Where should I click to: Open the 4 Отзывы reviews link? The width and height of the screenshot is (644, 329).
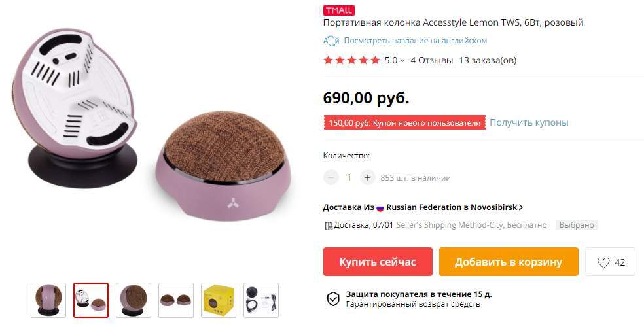(x=432, y=60)
